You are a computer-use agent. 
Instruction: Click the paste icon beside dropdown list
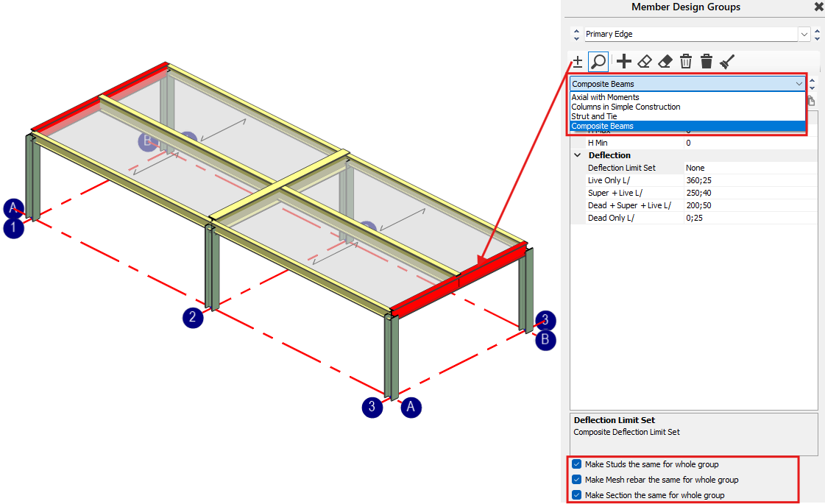pos(811,101)
